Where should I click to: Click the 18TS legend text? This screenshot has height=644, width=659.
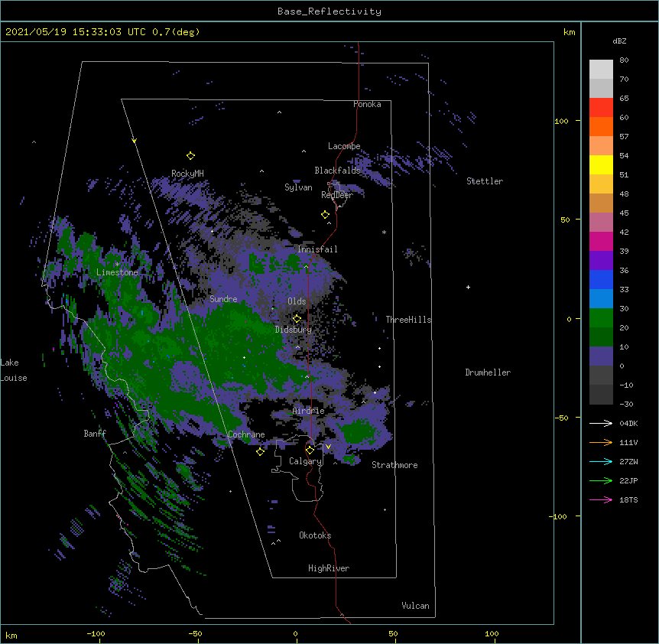coord(628,499)
